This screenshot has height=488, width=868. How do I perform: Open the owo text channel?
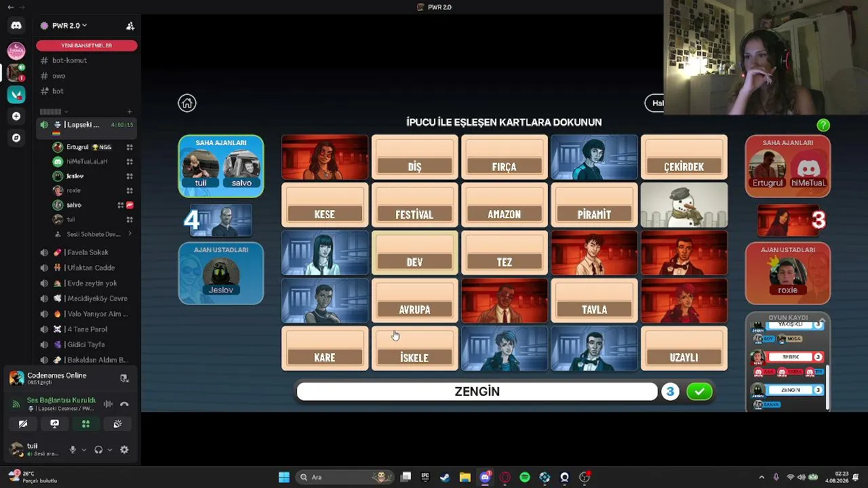87,76
